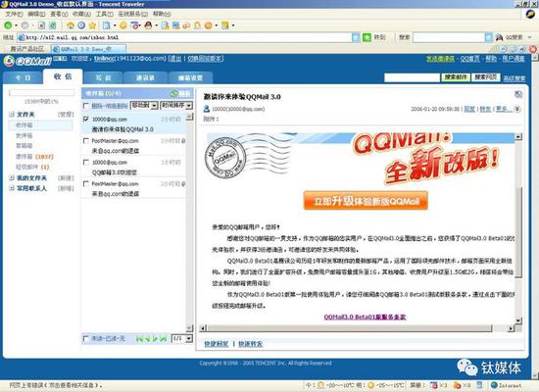The height and width of the screenshot is (392, 539).
Task: Click the chain-link toolbar icon
Action: pyautogui.click(x=186, y=25)
